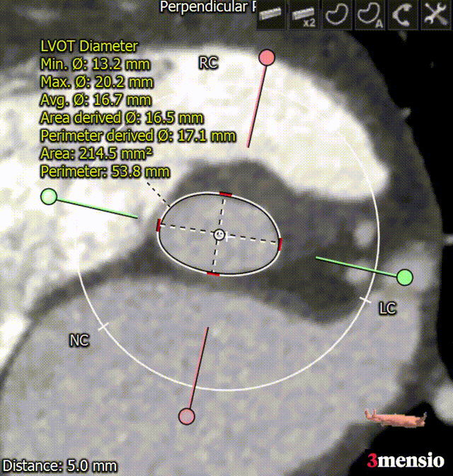
Task: Activate the freehand contour drawing tool
Action: tap(337, 15)
